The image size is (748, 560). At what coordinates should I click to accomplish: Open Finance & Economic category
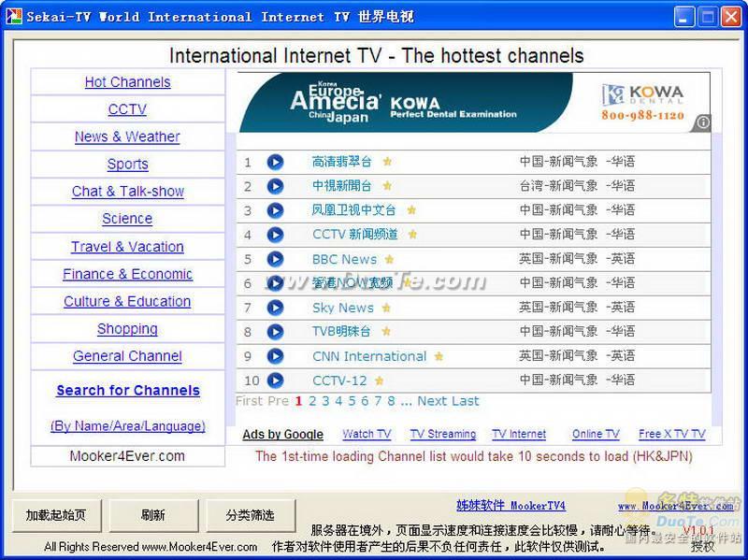(x=127, y=274)
